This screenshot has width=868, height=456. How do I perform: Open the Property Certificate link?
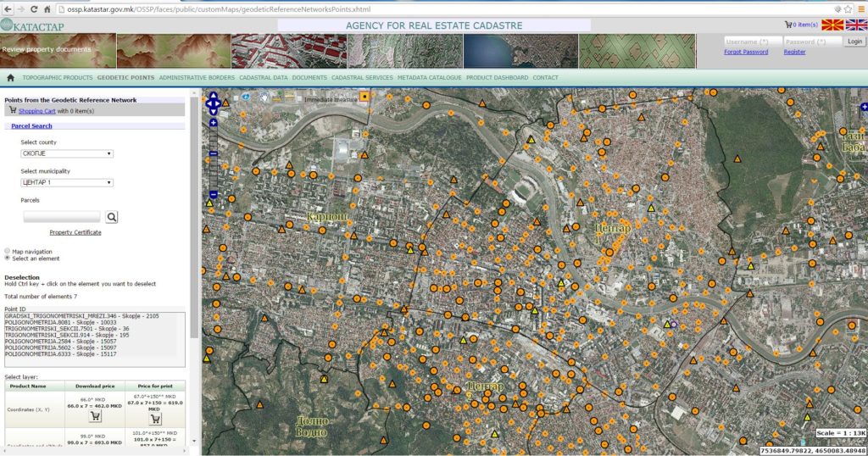(x=75, y=232)
